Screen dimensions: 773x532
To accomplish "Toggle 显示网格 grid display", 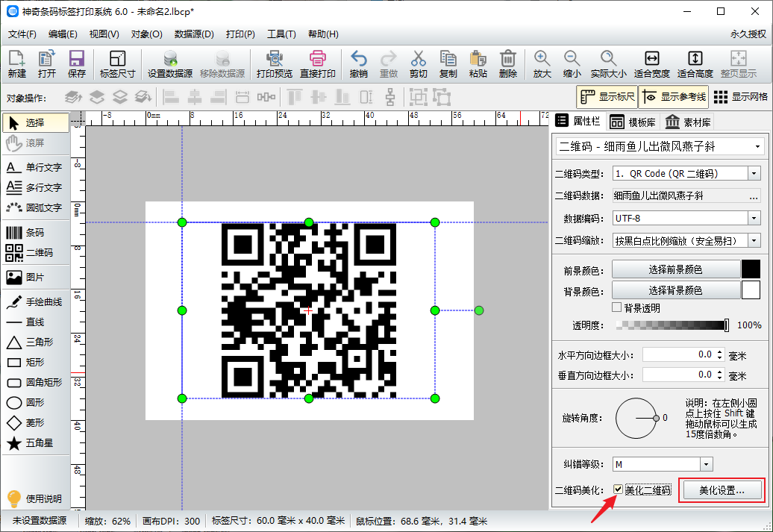I will (x=740, y=97).
